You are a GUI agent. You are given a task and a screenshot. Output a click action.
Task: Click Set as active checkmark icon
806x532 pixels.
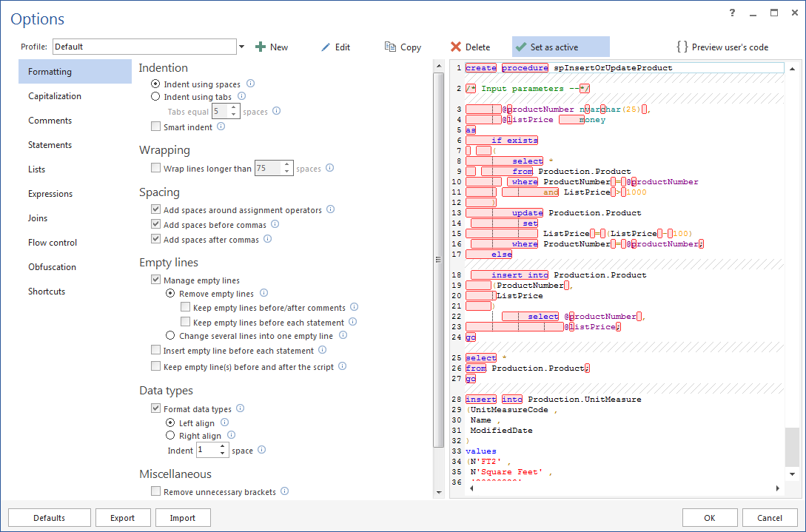pyautogui.click(x=521, y=47)
